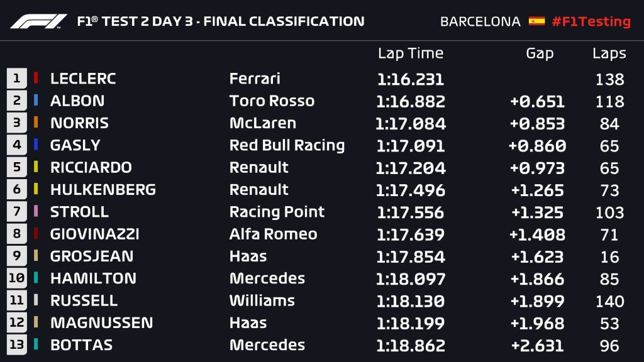Select the Toro Rosso team name
This screenshot has width=644, height=362.
coord(272,101)
